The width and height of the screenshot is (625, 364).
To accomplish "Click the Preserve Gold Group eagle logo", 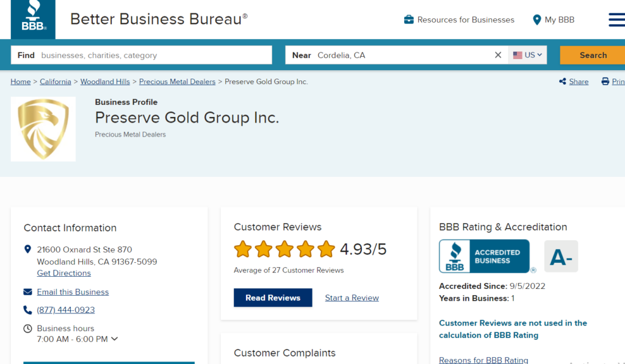I will (43, 129).
